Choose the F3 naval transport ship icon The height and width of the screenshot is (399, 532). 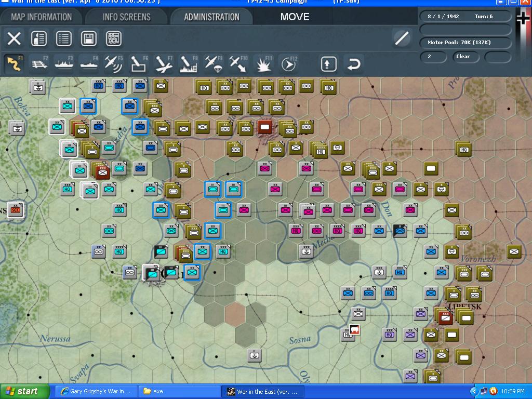(x=64, y=64)
